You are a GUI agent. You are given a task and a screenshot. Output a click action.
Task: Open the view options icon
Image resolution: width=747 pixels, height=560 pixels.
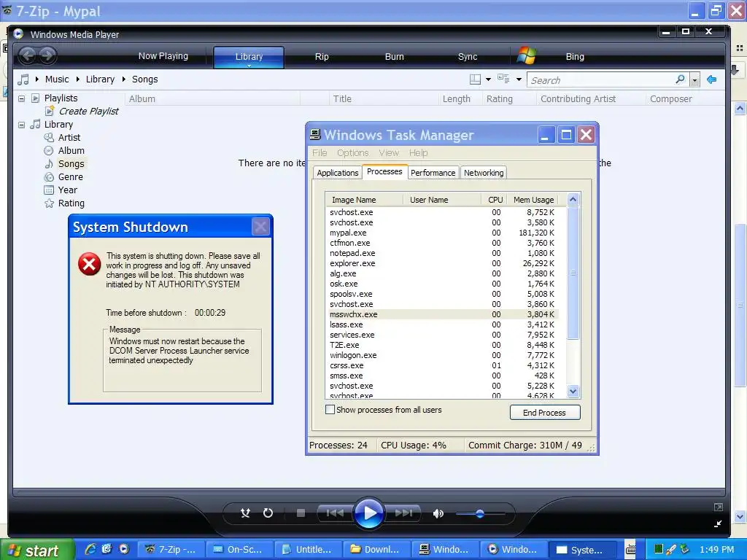(x=503, y=79)
